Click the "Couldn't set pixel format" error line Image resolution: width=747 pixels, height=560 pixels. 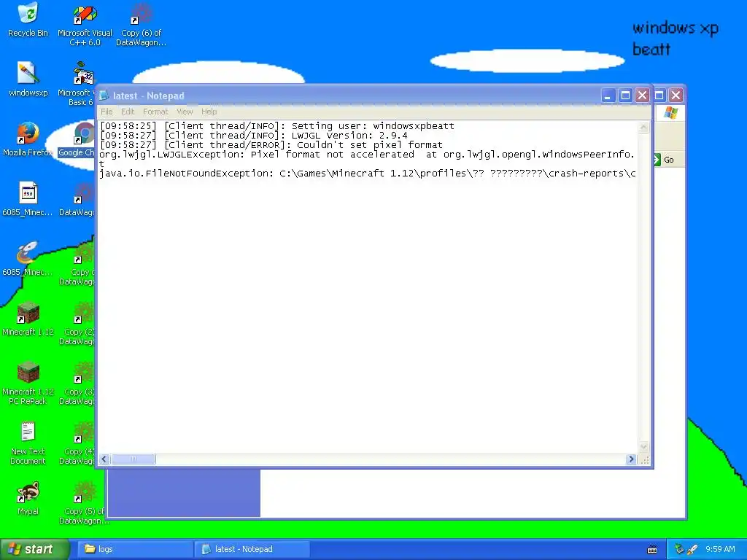pyautogui.click(x=271, y=145)
